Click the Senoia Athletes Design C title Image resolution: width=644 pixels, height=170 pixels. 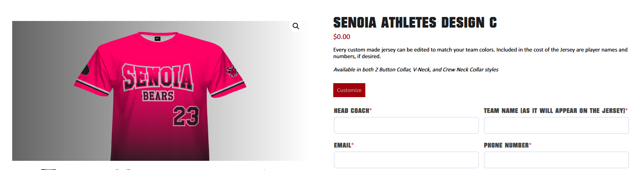click(x=415, y=23)
